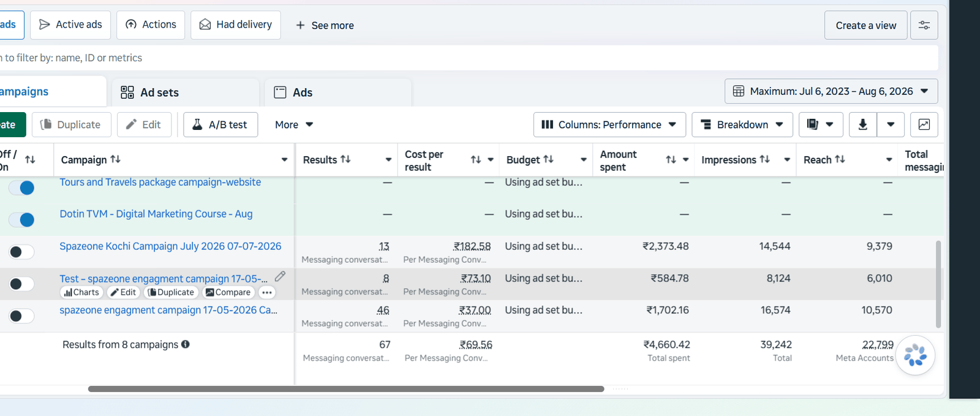Expand the More dropdown menu

tap(294, 124)
